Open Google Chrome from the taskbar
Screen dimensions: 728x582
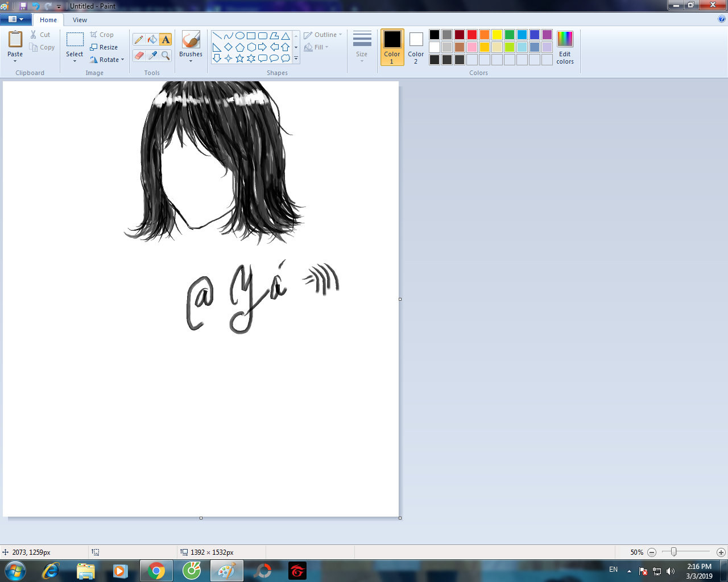(x=156, y=570)
